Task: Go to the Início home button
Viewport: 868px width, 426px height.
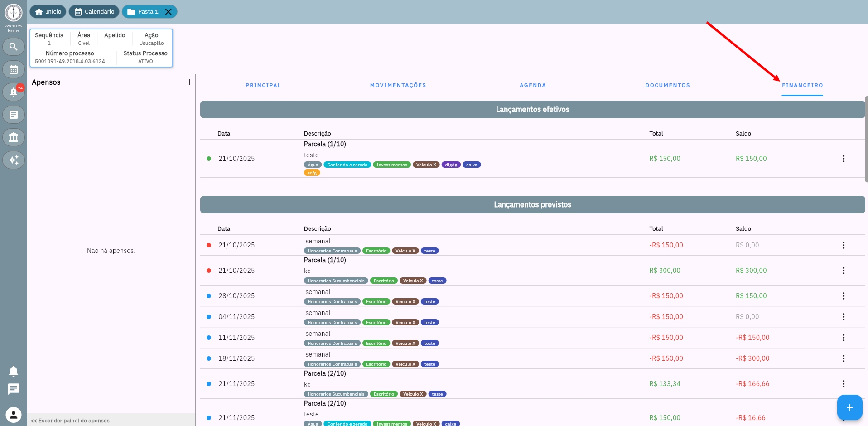Action: [48, 12]
